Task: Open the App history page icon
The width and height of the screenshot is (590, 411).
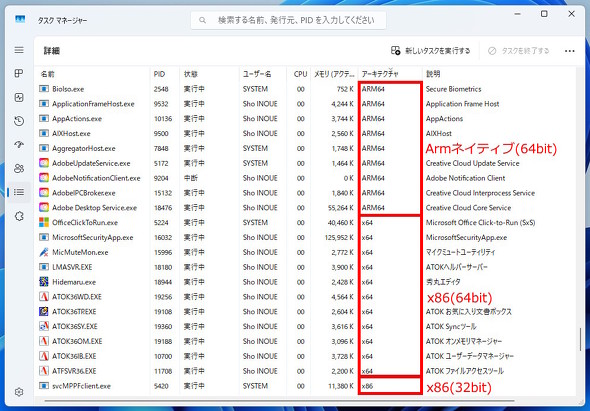Action: coord(19,121)
